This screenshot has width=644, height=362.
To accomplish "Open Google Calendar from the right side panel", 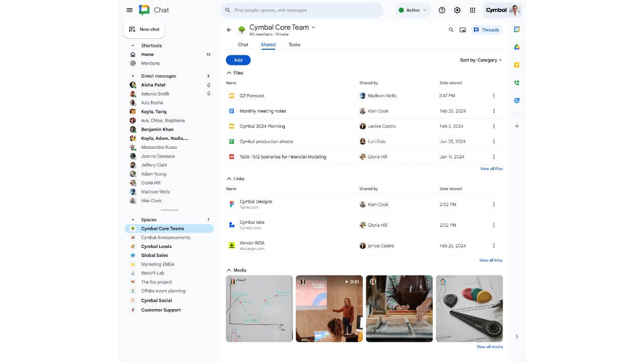I will point(517,30).
